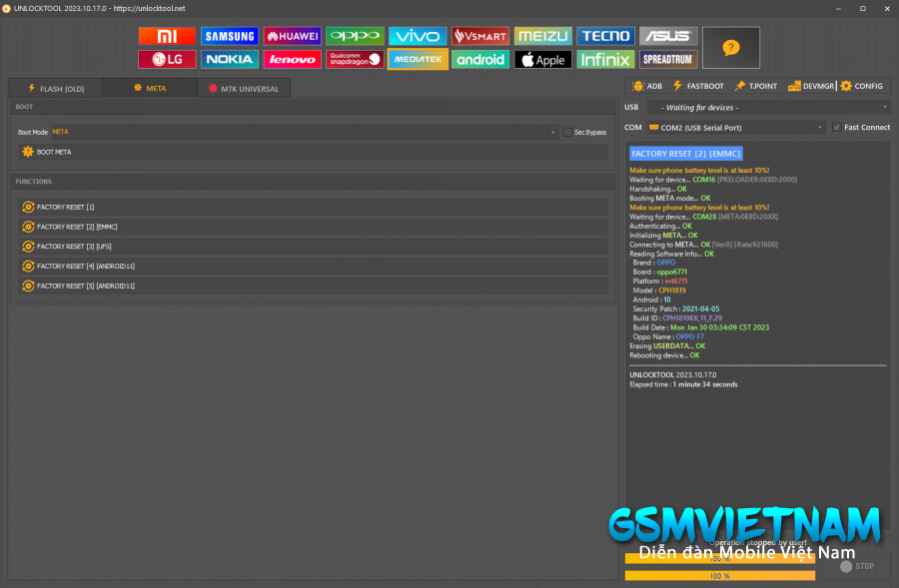Select the Tecno brand icon
Viewport: 899px width, 588px height.
(x=606, y=36)
